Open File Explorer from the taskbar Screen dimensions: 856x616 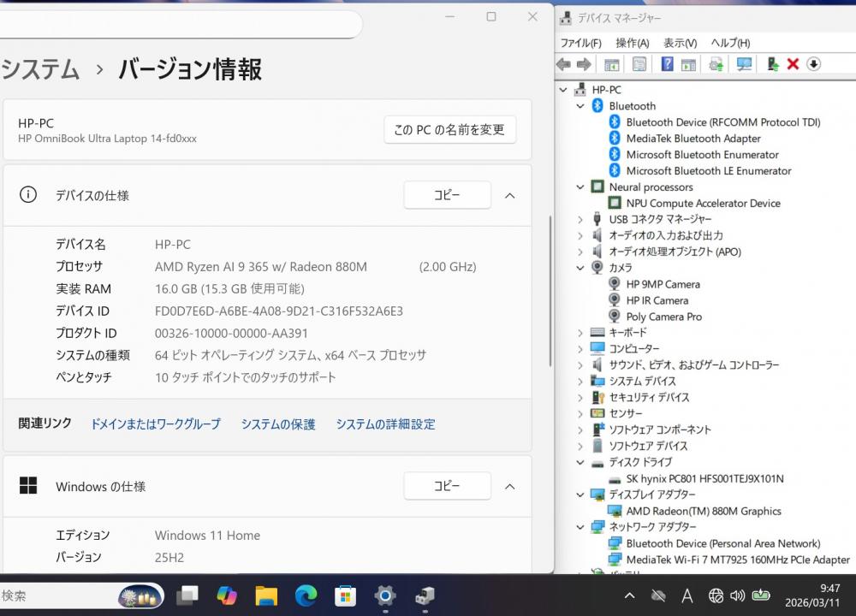266,595
